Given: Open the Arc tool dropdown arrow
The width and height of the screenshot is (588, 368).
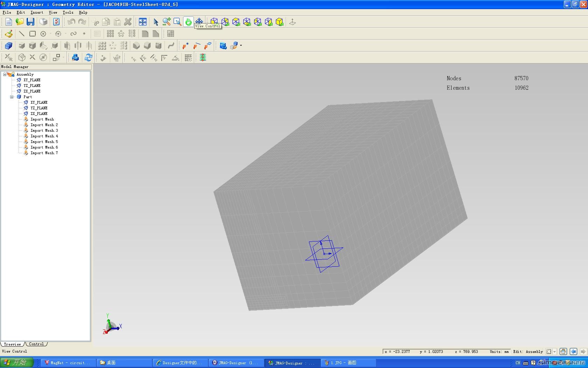Looking at the screenshot, I should tap(65, 34).
